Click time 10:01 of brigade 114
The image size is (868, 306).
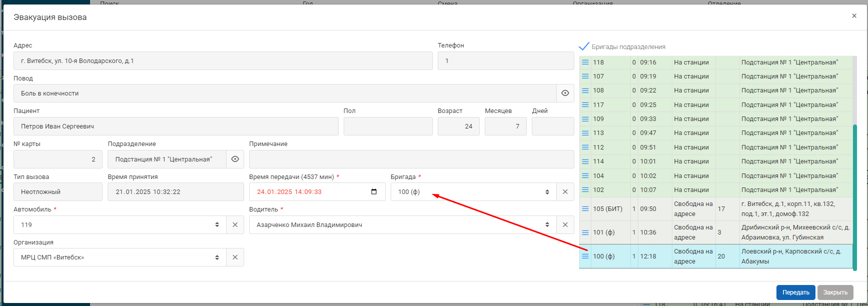(648, 161)
